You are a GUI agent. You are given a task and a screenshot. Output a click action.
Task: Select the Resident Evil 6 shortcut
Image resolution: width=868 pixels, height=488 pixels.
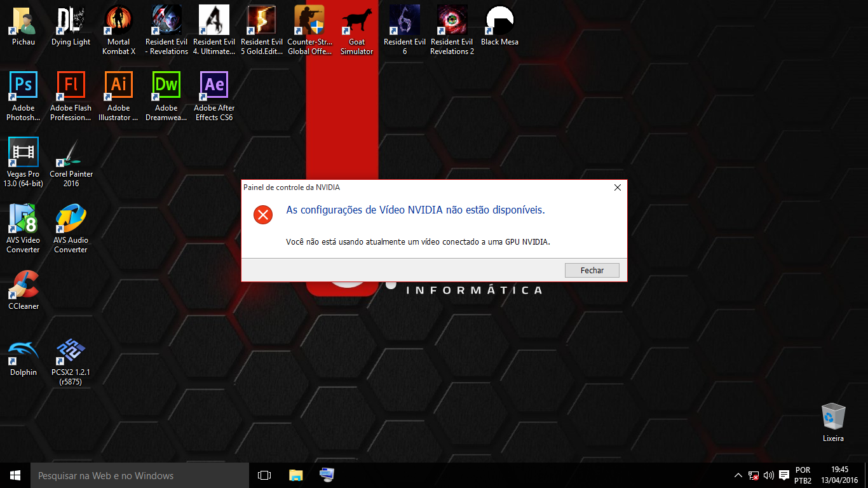(405, 30)
